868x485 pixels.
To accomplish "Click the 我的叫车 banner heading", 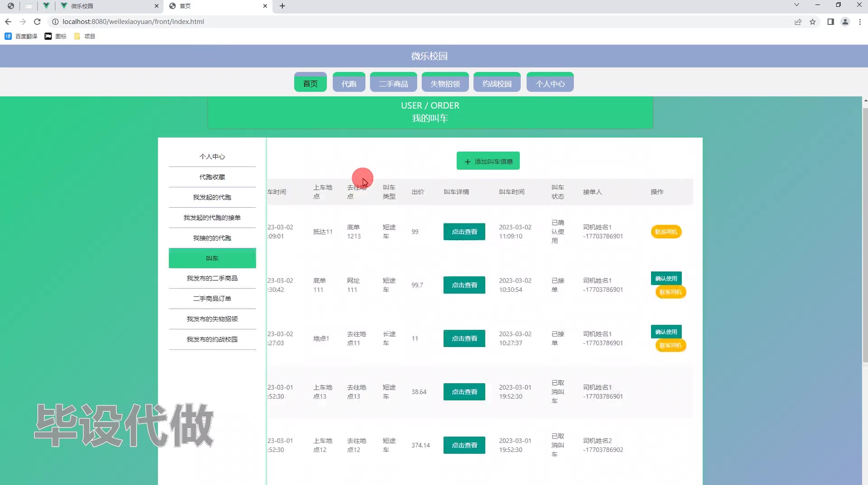I will tap(430, 118).
